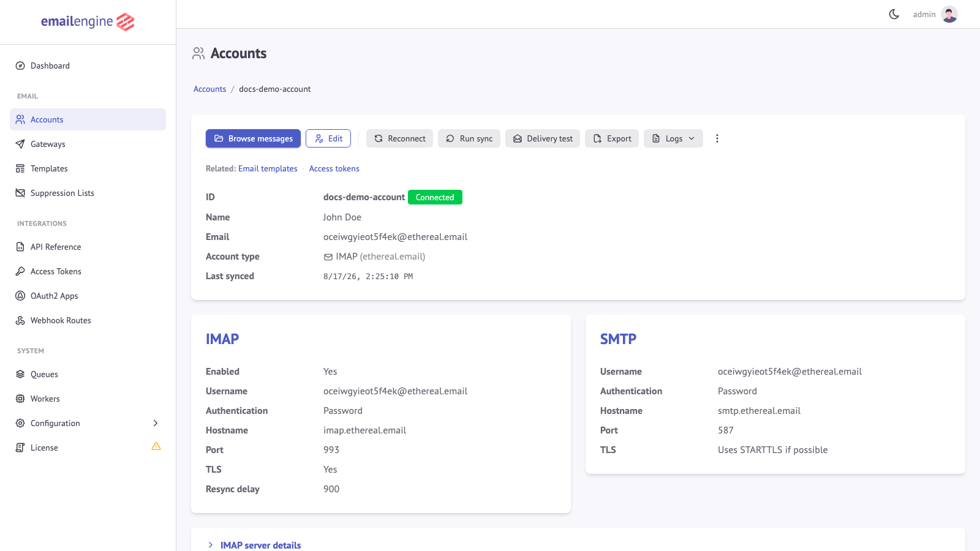Viewport: 980px width, 551px height.
Task: Open Dashboard from the sidebar
Action: tap(88, 66)
